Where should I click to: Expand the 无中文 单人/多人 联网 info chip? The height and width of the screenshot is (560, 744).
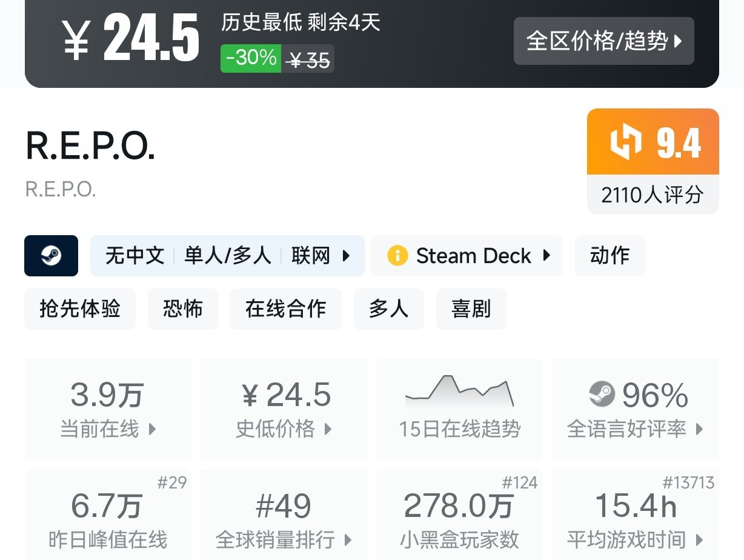(227, 256)
